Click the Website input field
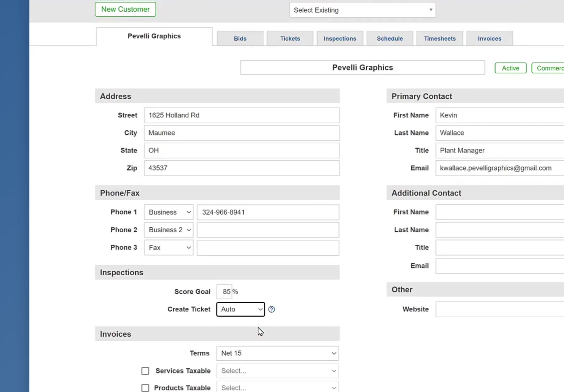564x392 pixels. 500,309
